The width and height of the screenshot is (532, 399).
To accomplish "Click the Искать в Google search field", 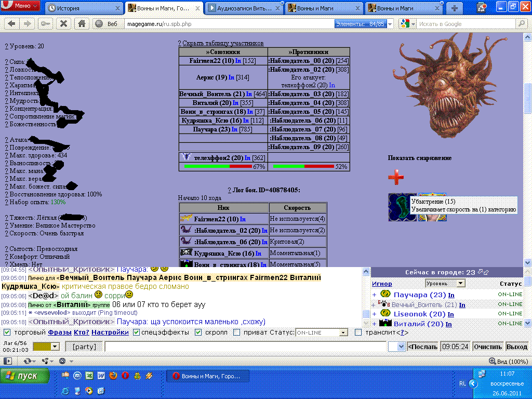I will pos(467,24).
